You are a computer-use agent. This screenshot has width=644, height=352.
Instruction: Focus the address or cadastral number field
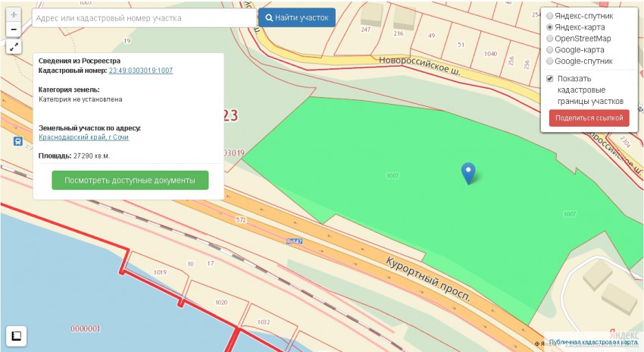click(144, 17)
